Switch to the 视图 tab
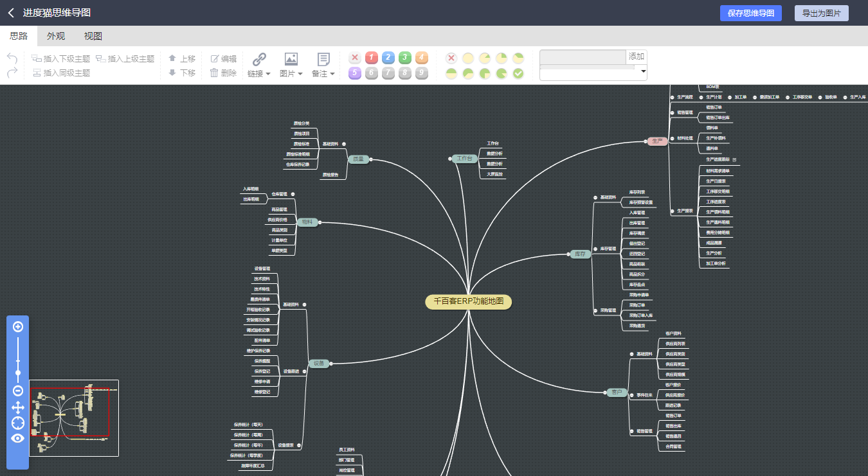This screenshot has height=476, width=868. pos(93,36)
